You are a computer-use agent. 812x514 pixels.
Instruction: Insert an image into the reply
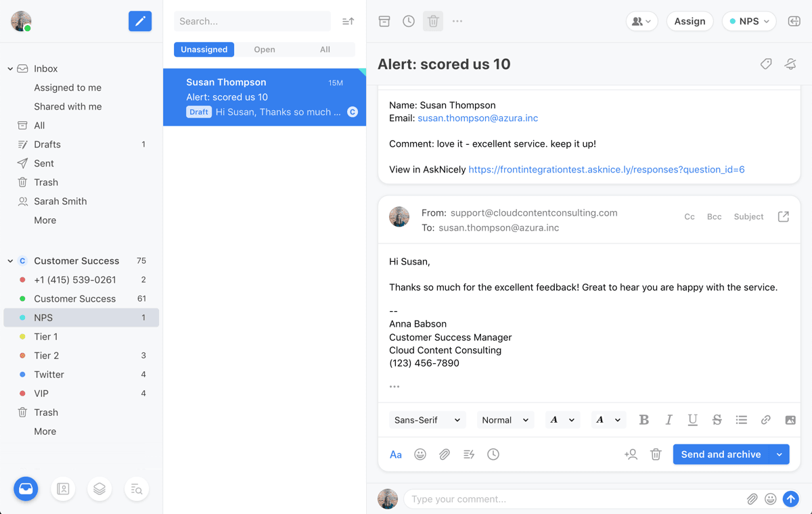(x=790, y=419)
